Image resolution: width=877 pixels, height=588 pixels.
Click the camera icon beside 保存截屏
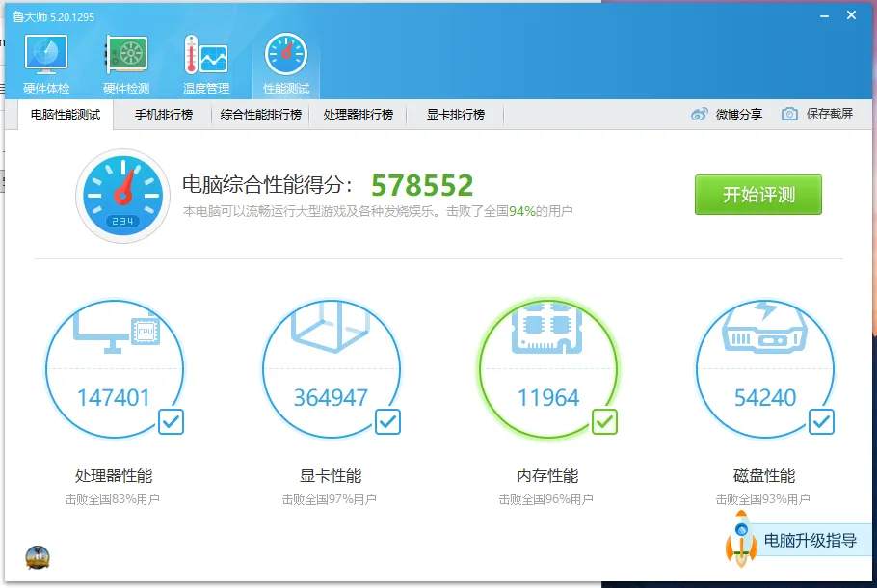pos(789,114)
